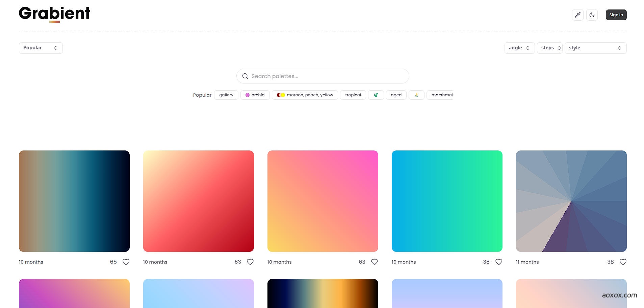
Task: Like the brown-to-navy gradient with 65 likes
Action: point(126,262)
